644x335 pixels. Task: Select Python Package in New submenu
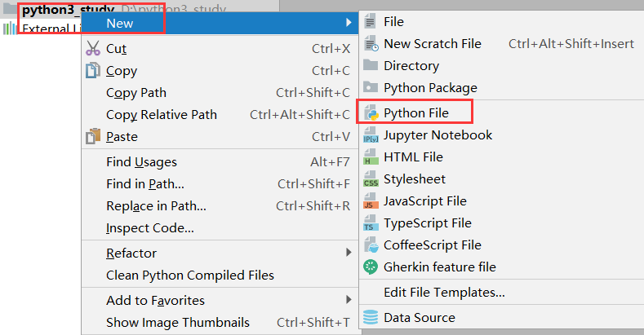[430, 88]
